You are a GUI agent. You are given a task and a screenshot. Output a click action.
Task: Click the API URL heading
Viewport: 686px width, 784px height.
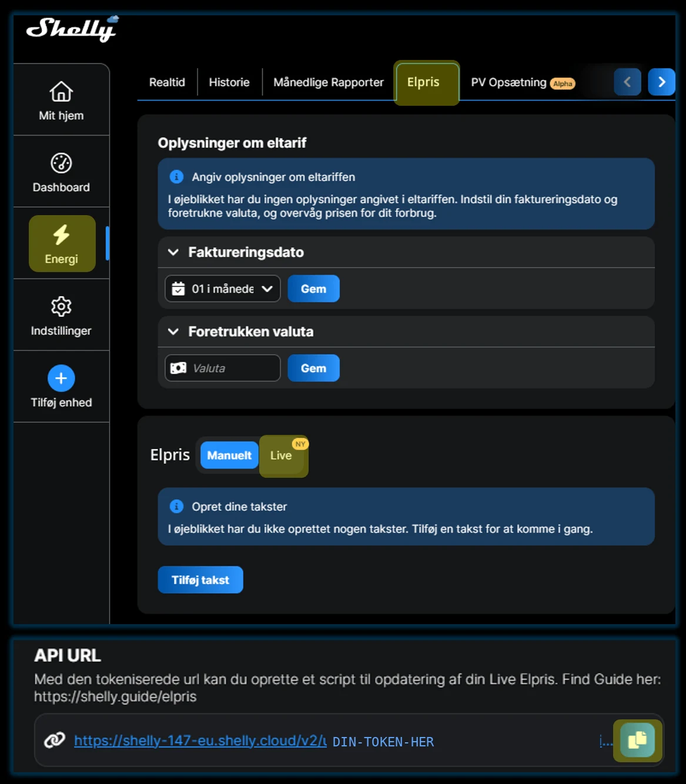click(68, 655)
